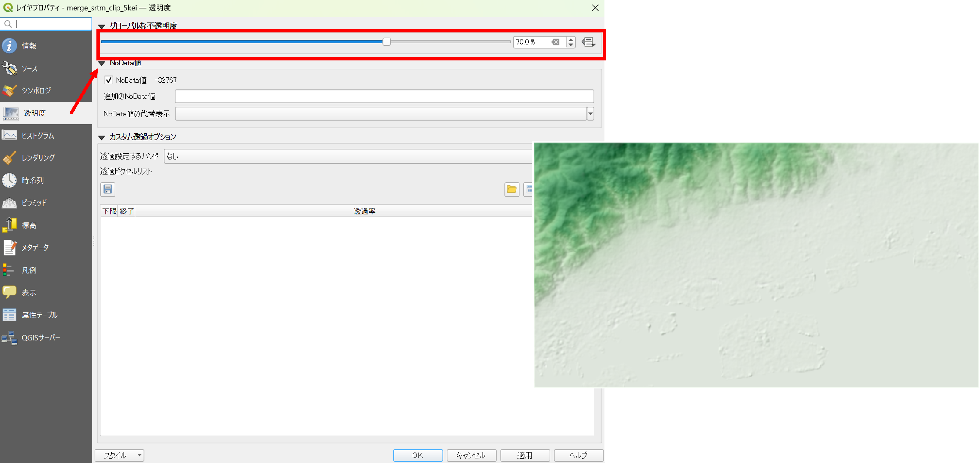Uncheck the NoData値 -32767 checkbox
This screenshot has width=980, height=463.
click(109, 80)
